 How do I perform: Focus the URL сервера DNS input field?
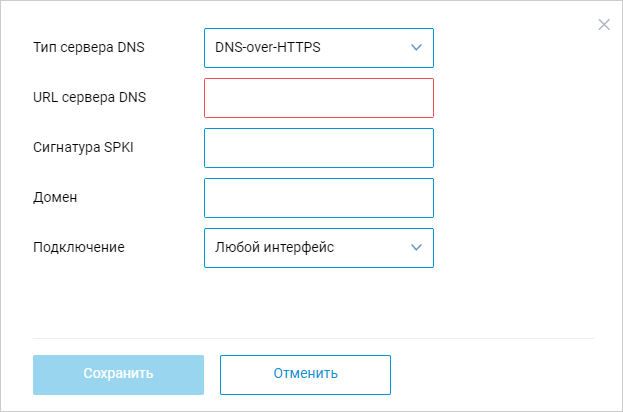(x=318, y=98)
